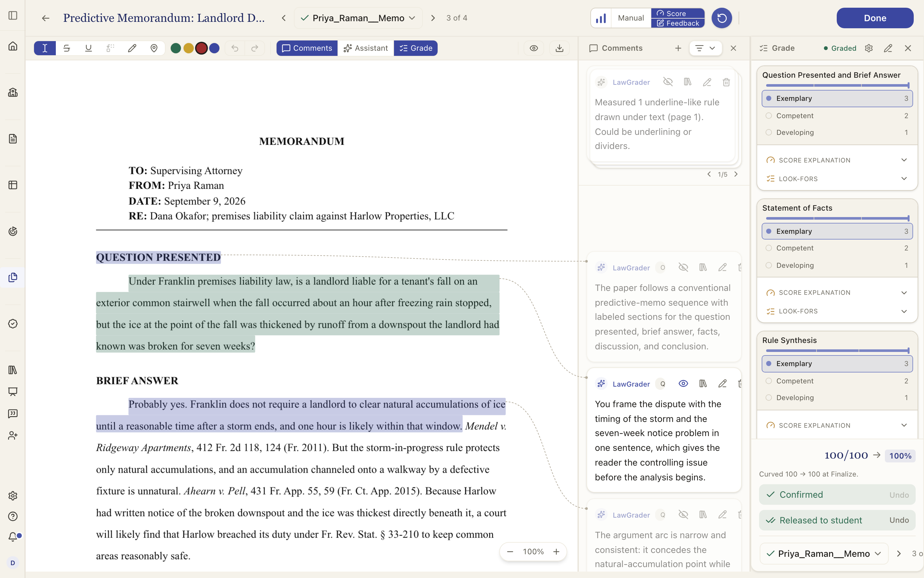Select the location pin tool

pos(154,48)
